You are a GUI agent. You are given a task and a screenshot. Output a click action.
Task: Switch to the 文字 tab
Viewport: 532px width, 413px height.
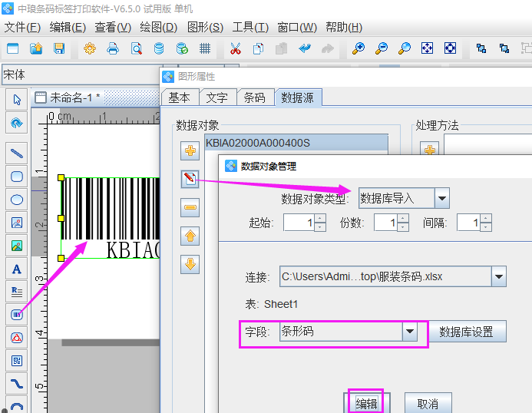coord(217,97)
